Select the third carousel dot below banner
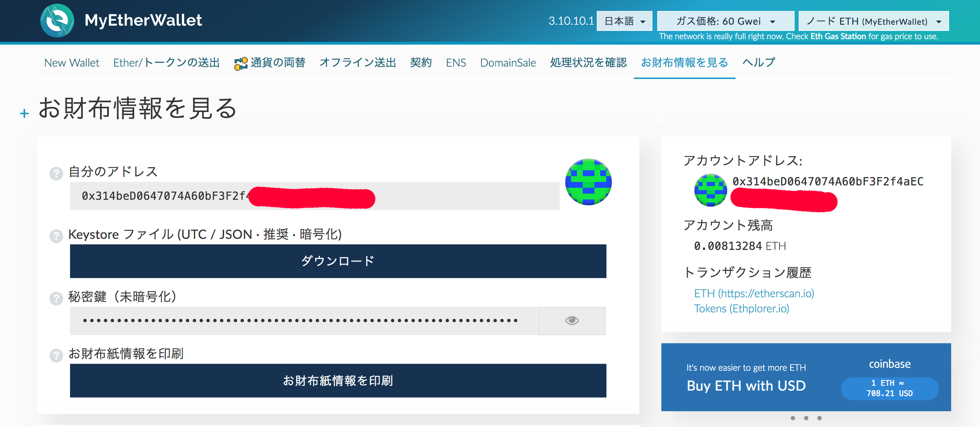 pyautogui.click(x=819, y=418)
